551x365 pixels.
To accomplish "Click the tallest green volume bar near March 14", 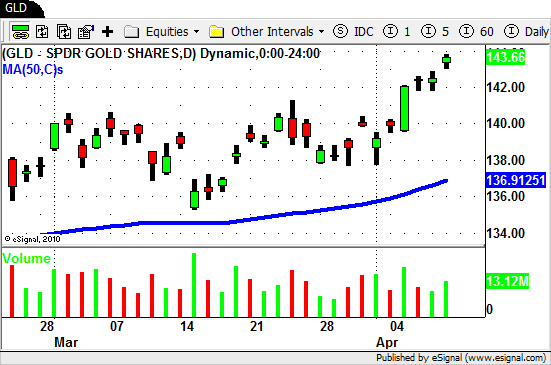I will click(x=194, y=285).
